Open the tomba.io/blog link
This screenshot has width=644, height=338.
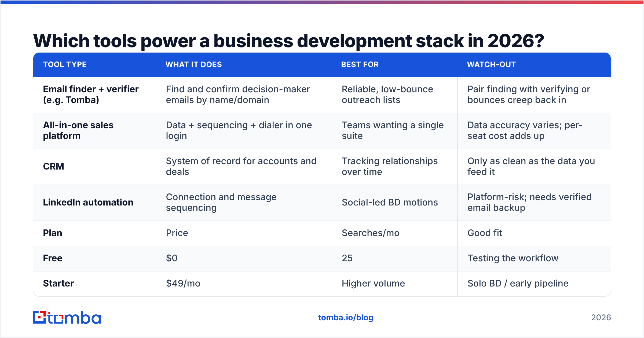click(346, 318)
